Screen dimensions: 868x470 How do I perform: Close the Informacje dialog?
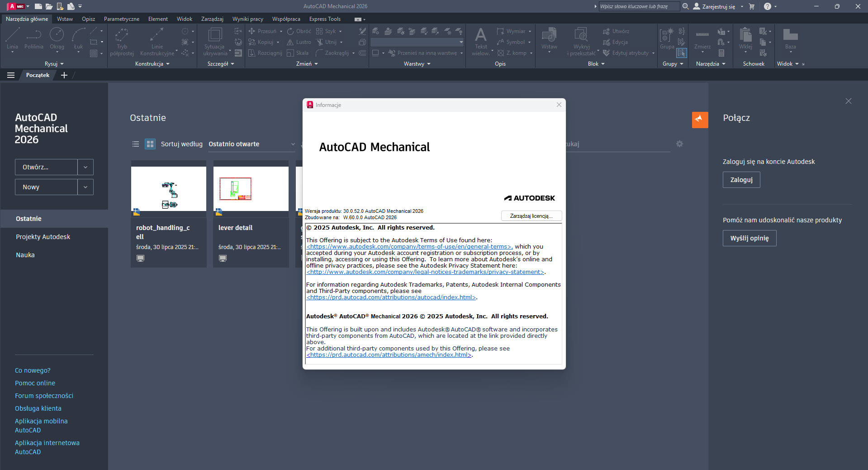559,105
